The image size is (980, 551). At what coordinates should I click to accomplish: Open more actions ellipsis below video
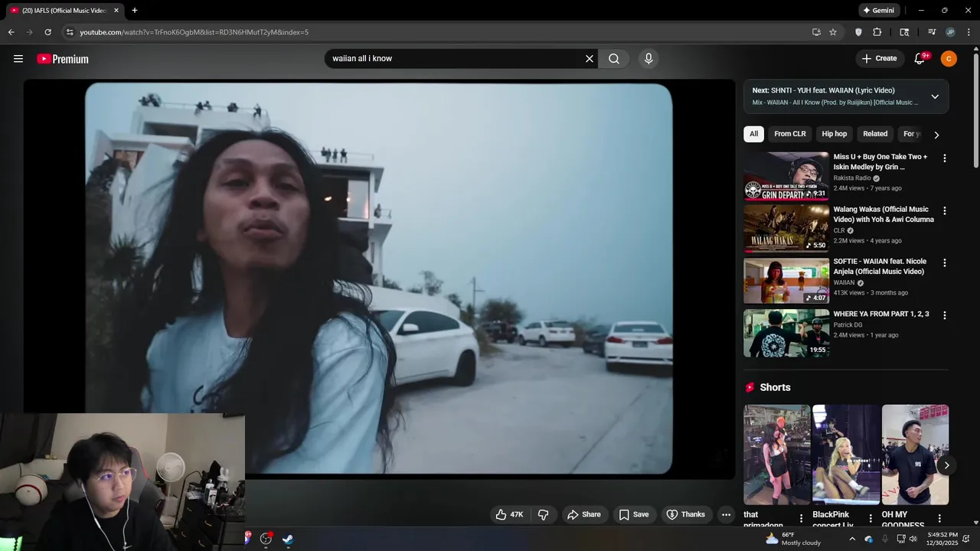coord(727,514)
